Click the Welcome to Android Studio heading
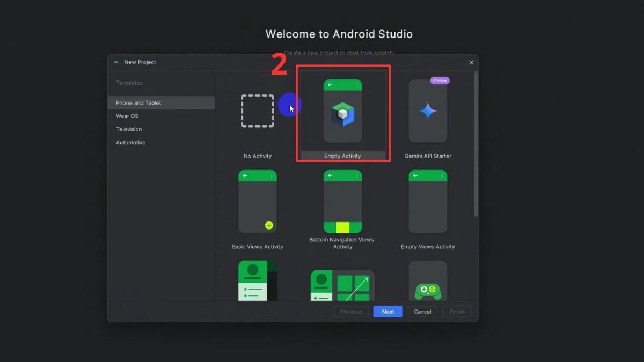Image resolution: width=644 pixels, height=362 pixels. pyautogui.click(x=339, y=34)
